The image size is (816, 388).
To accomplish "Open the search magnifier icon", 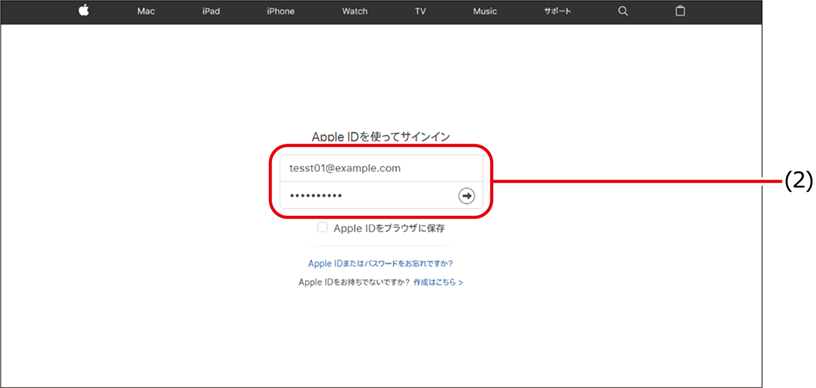I will (x=623, y=11).
